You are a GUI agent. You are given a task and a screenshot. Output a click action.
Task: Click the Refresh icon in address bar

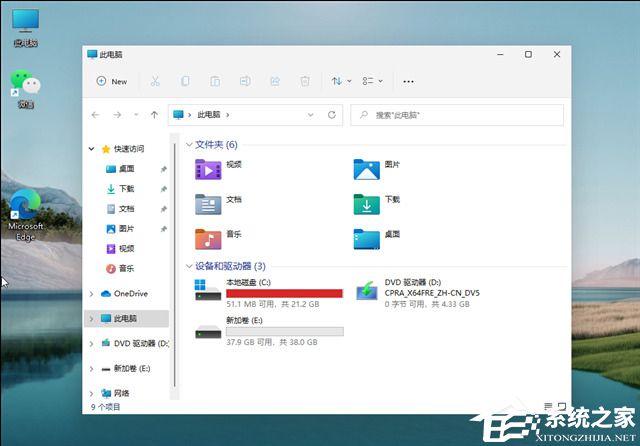click(x=332, y=115)
